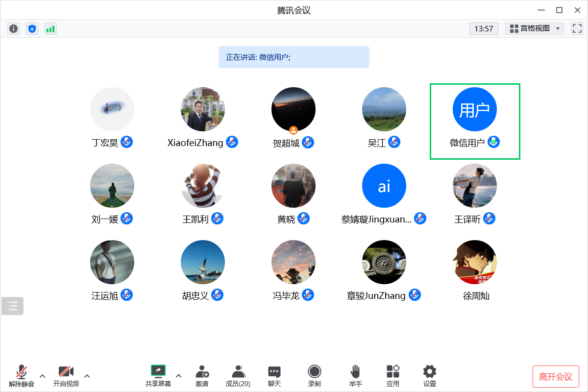588x392 pixels.
Task: Expand share options arrow beside 共享屏幕
Action: coord(178,376)
